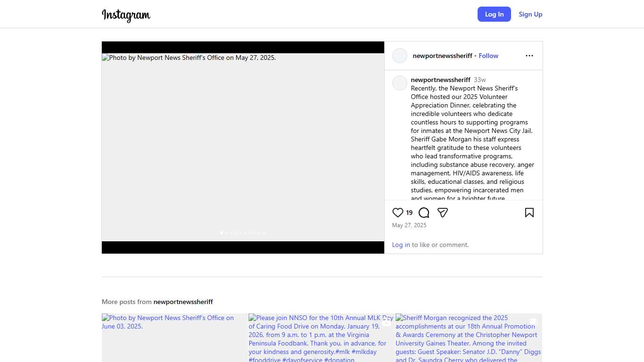Jump to the second photo carousel dot

[226, 233]
